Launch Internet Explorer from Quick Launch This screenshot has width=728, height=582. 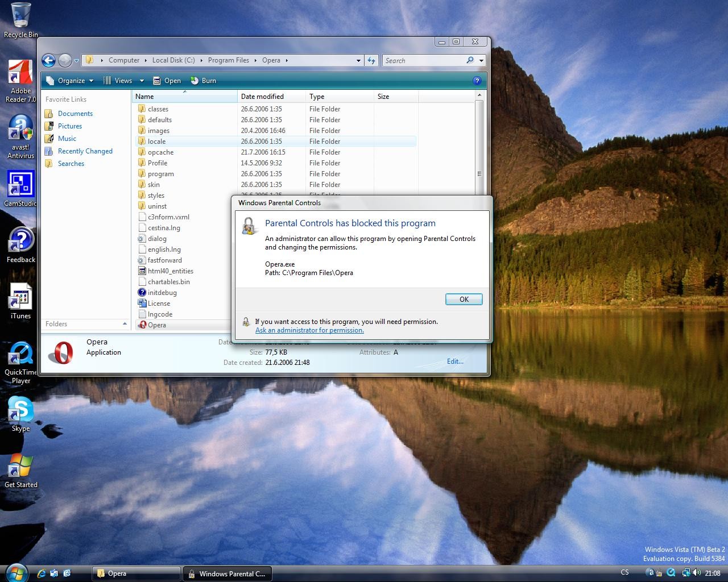pos(42,573)
